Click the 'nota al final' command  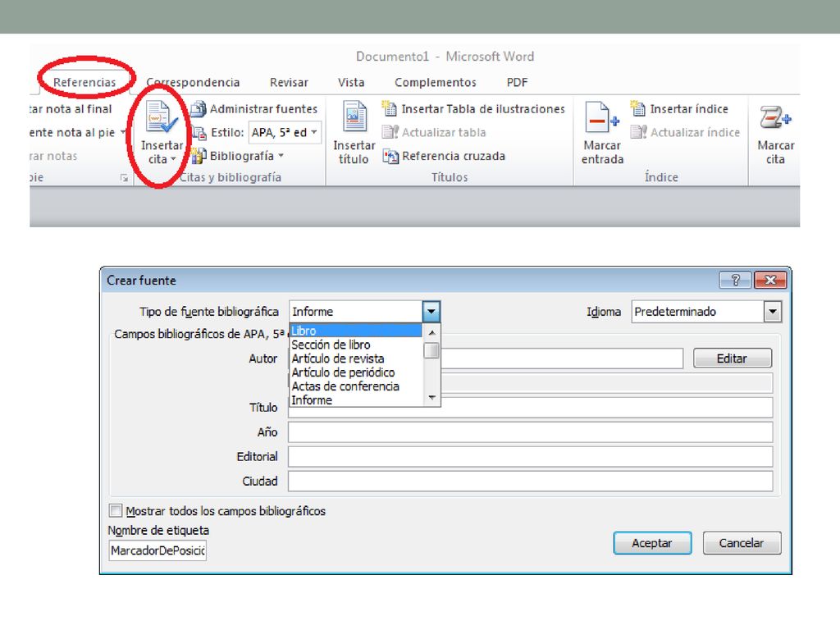(x=71, y=109)
